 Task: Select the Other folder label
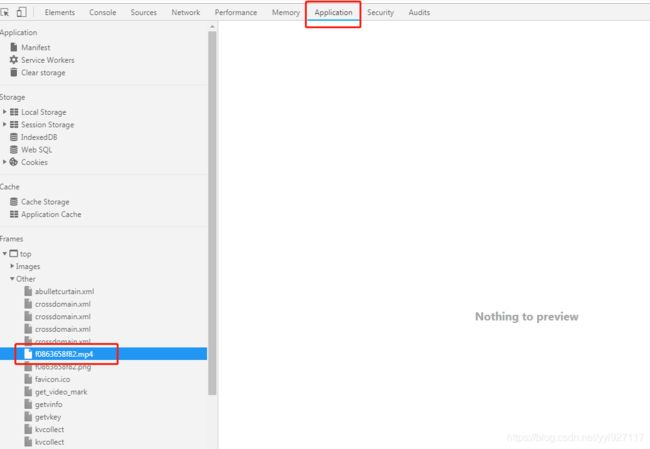26,279
